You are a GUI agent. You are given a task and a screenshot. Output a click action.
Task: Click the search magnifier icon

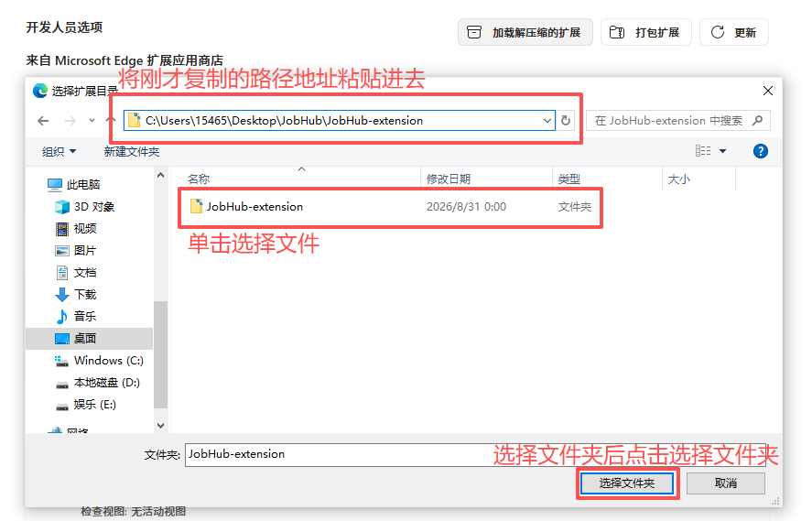tap(758, 121)
